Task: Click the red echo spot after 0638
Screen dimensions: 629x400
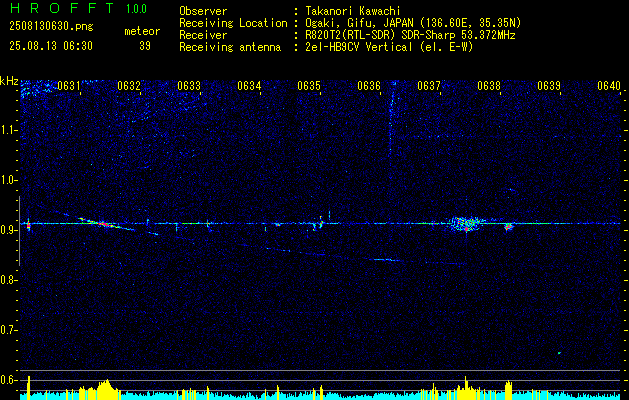Action: [x=509, y=227]
